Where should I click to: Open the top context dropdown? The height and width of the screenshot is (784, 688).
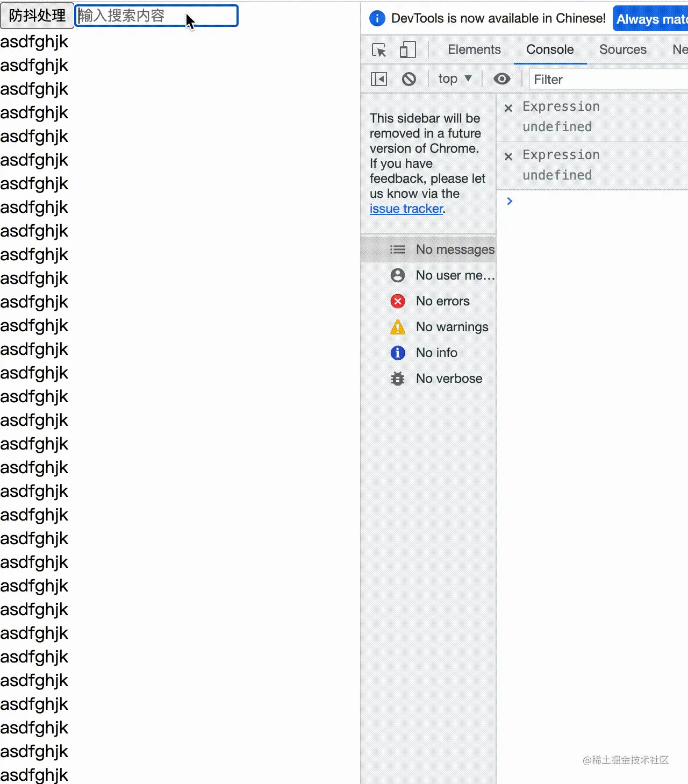(x=455, y=79)
